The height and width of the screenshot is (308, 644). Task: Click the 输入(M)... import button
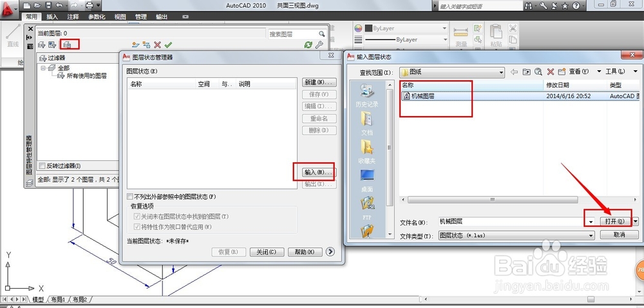[x=318, y=173]
